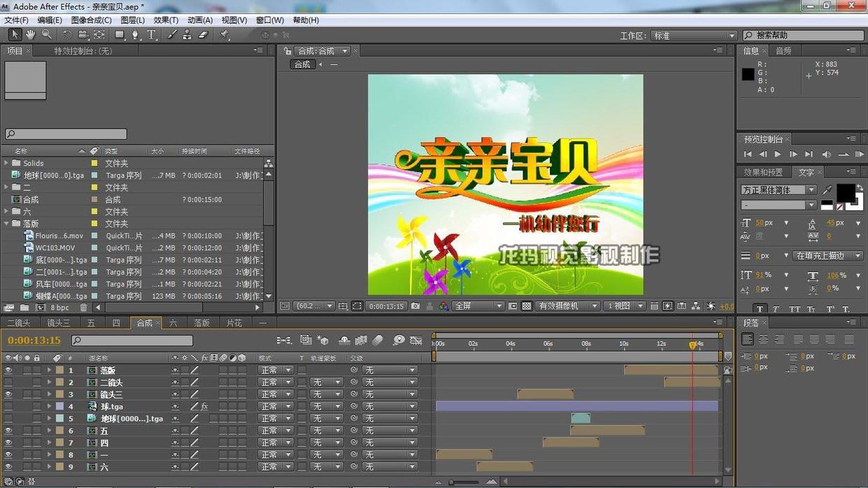Click the Project panel search field
This screenshot has width=868, height=488.
tap(66, 134)
